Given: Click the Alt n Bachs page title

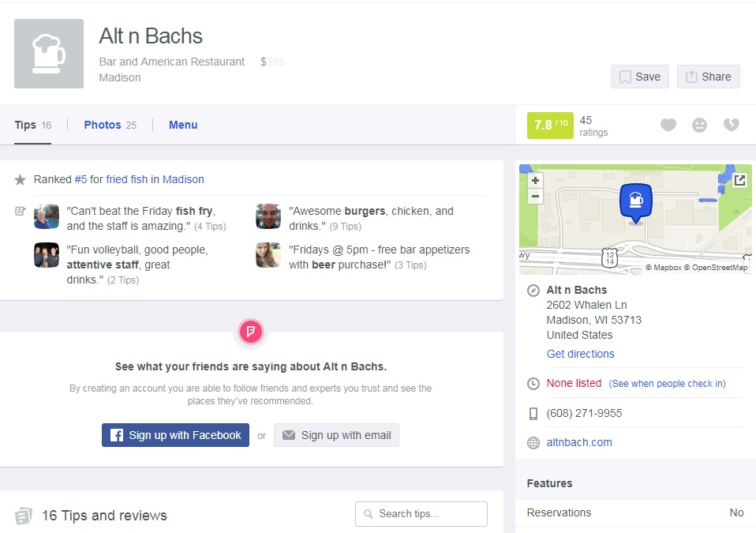Looking at the screenshot, I should click(151, 36).
